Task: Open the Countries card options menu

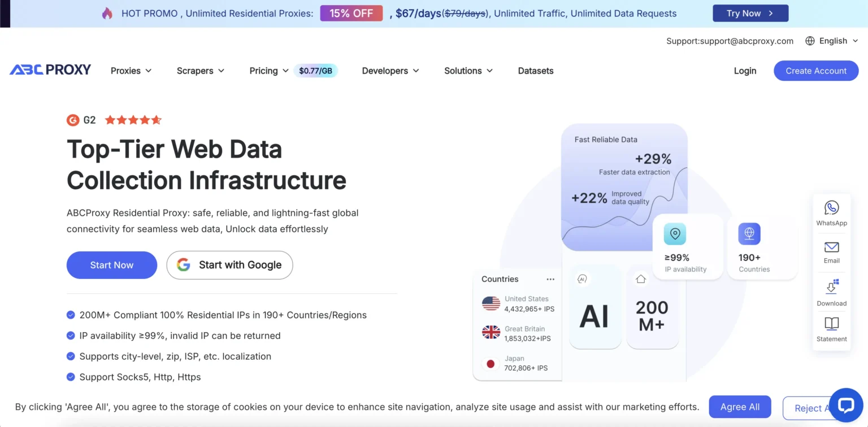Action: pos(550,278)
